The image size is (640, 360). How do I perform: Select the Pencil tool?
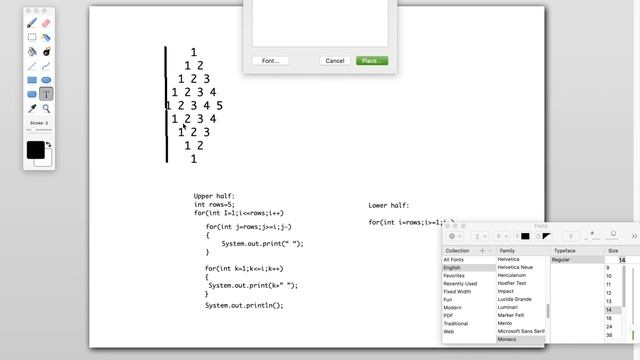pyautogui.click(x=32, y=23)
